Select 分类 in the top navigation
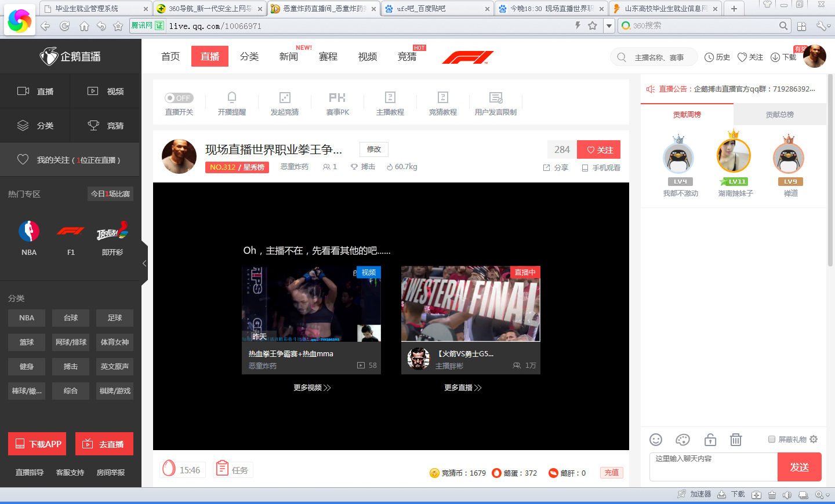 click(249, 56)
